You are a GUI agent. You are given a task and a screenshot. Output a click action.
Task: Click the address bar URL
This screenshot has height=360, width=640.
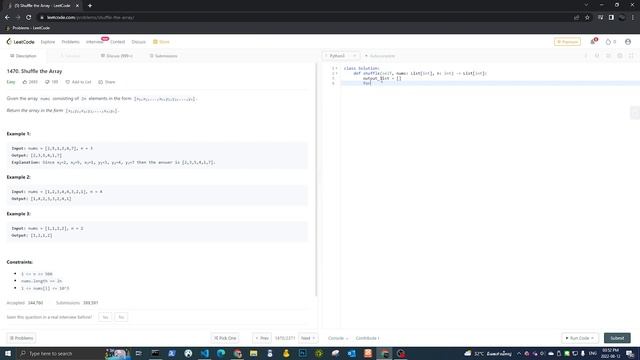pos(91,18)
